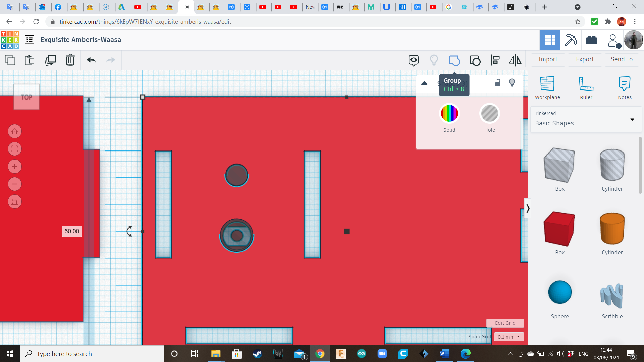644x362 pixels.
Task: Click the Edit Grid button
Action: 505,323
